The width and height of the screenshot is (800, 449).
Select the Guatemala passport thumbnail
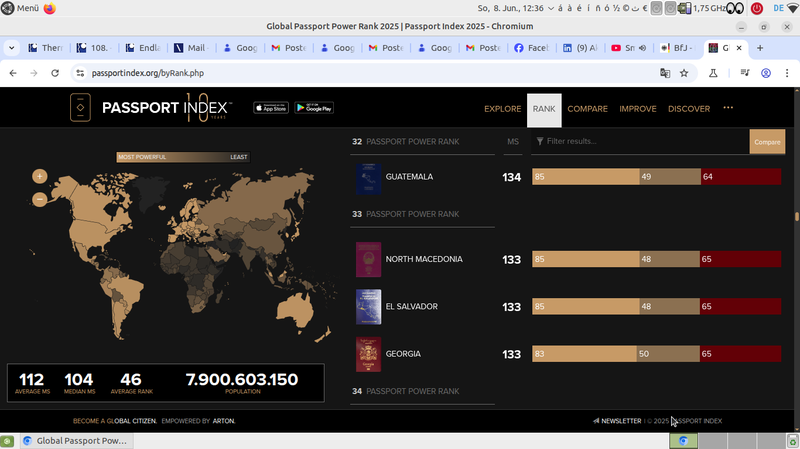[368, 178]
